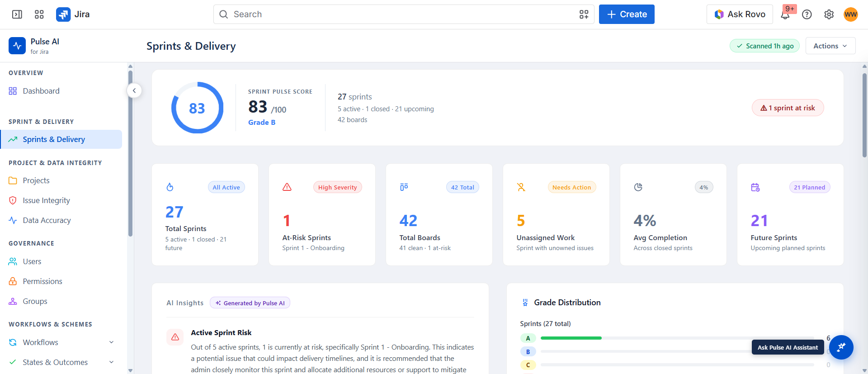
Task: Open the settings gear icon
Action: 829,14
